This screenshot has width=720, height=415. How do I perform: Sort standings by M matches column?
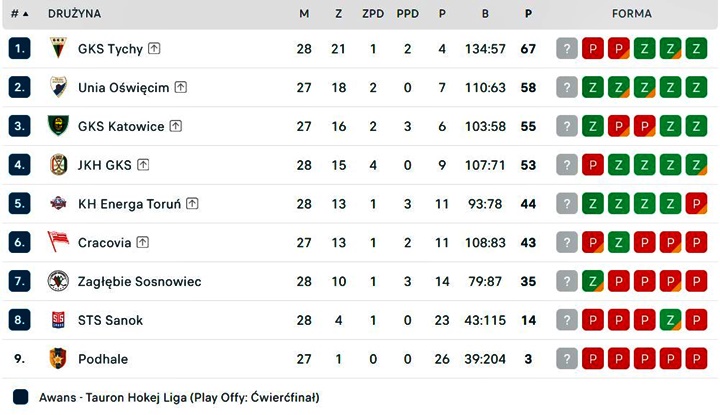click(304, 14)
